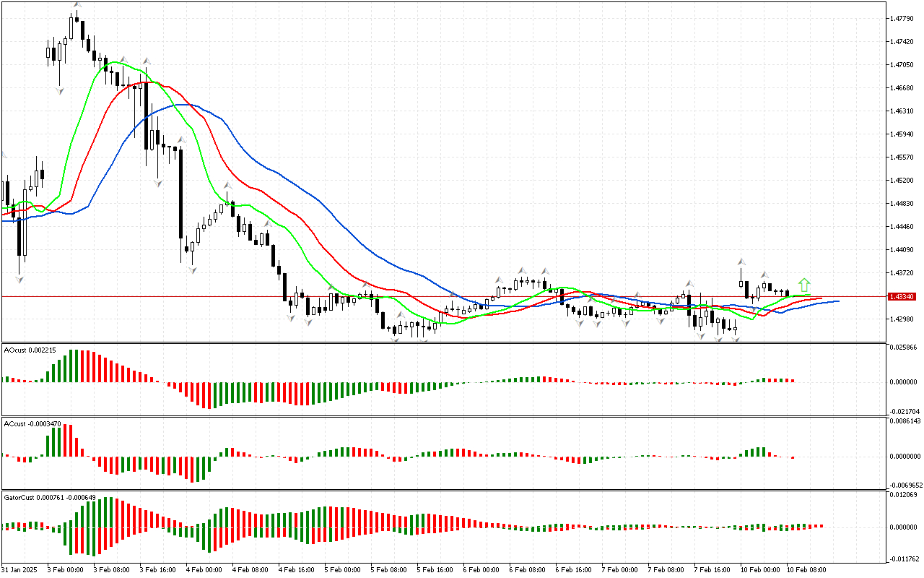The image size is (924, 578).
Task: Click the AOcust scale maximum 0.025866
Action: tap(903, 348)
